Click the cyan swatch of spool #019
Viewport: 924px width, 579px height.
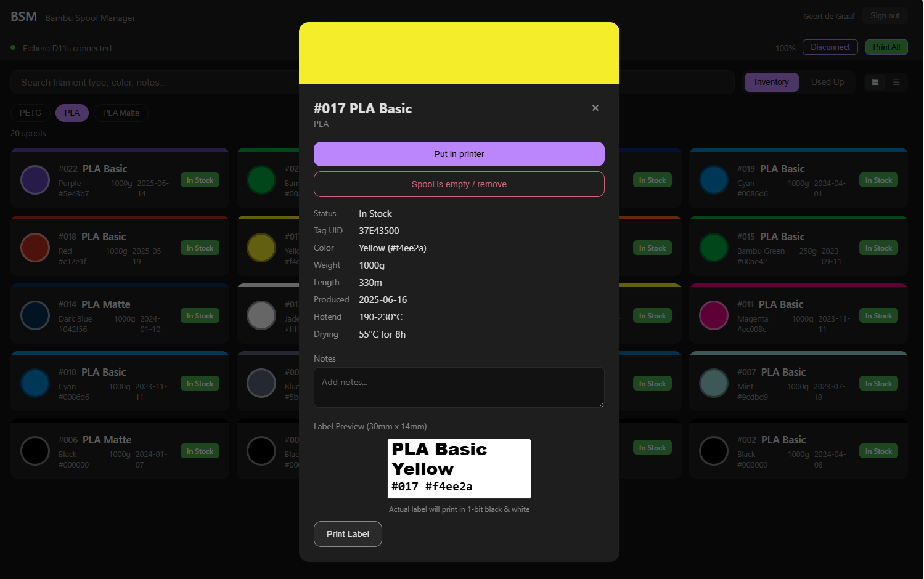(x=714, y=180)
